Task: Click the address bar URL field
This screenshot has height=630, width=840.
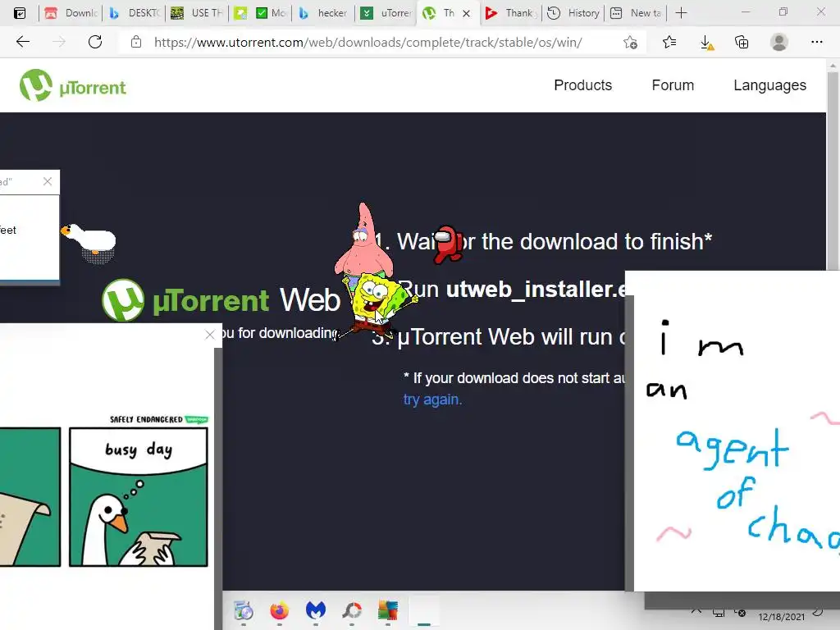Action: pyautogui.click(x=367, y=43)
